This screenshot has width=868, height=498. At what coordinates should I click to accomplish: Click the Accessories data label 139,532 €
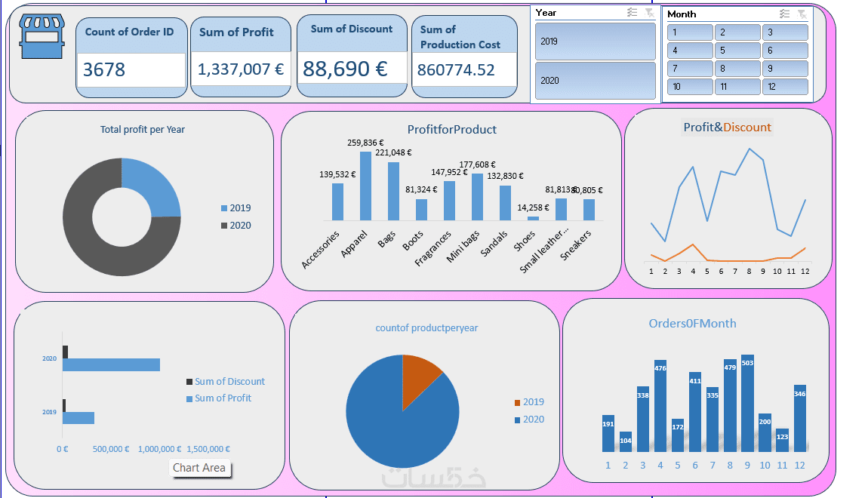(337, 174)
